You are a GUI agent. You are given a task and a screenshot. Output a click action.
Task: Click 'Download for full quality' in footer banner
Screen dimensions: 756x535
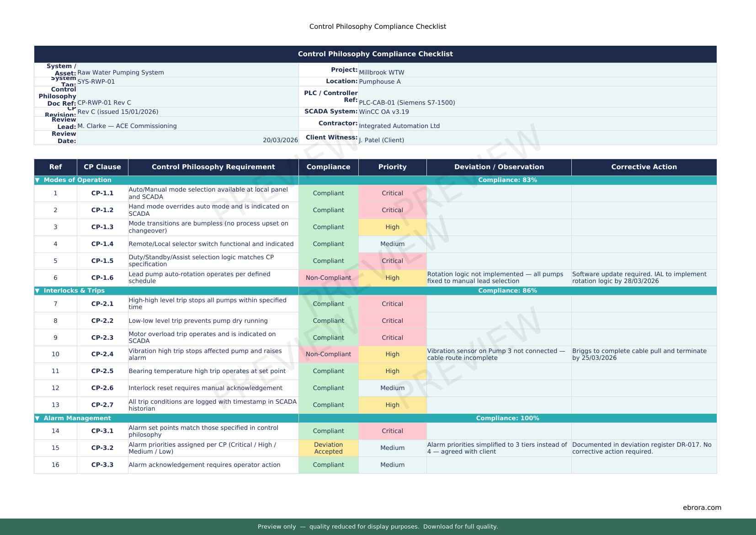click(x=460, y=527)
